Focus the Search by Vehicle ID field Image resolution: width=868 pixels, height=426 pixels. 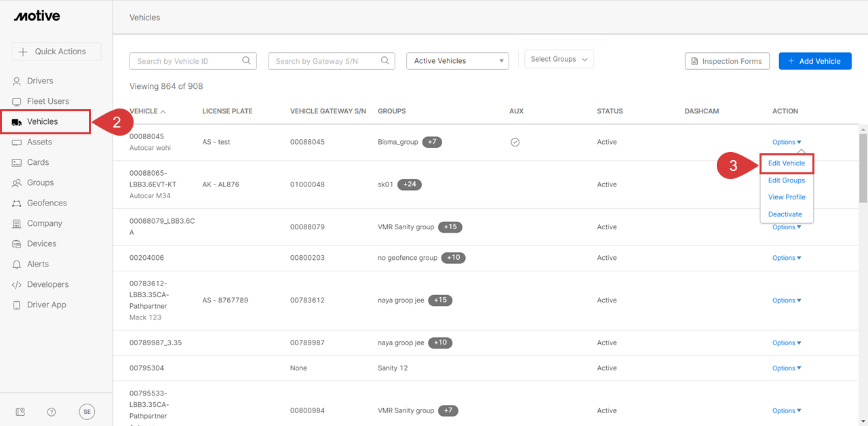click(x=193, y=61)
